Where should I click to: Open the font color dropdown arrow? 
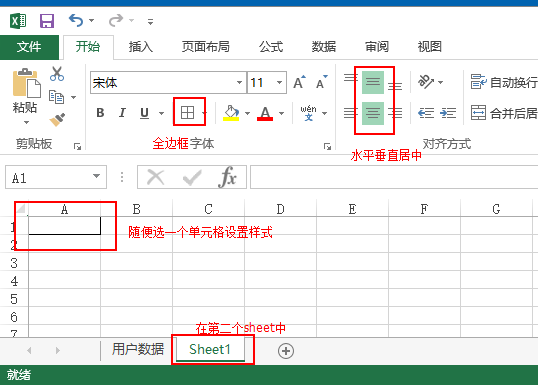[281, 113]
